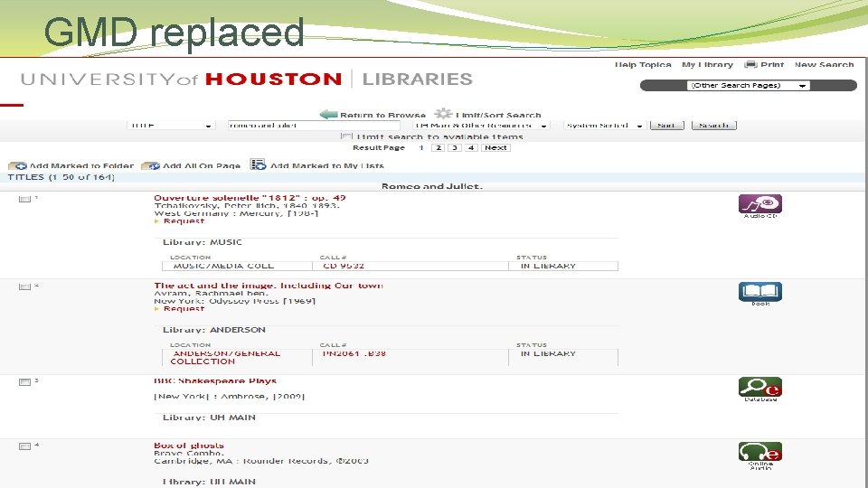Screen dimensions: 868x488
Task: Open the System Sorted dropdown
Action: 605,126
